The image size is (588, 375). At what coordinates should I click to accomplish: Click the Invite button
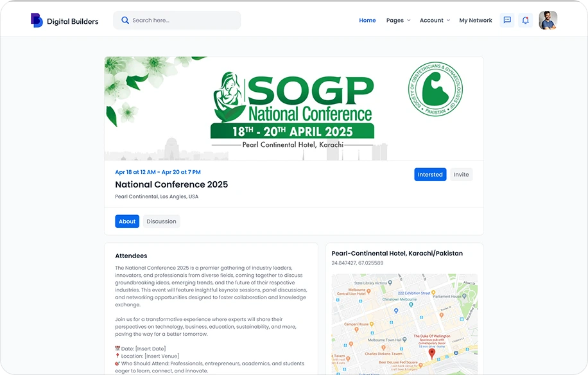pyautogui.click(x=462, y=175)
